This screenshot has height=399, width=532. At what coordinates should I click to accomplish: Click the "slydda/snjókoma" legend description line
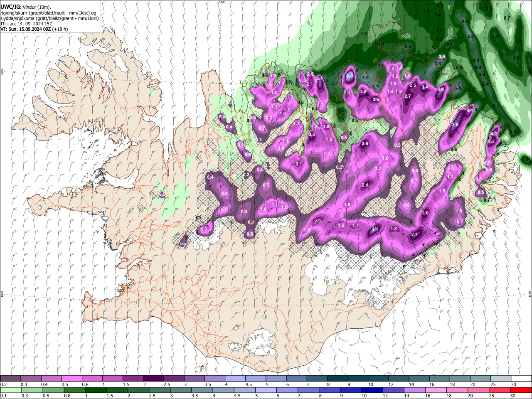pyautogui.click(x=49, y=18)
